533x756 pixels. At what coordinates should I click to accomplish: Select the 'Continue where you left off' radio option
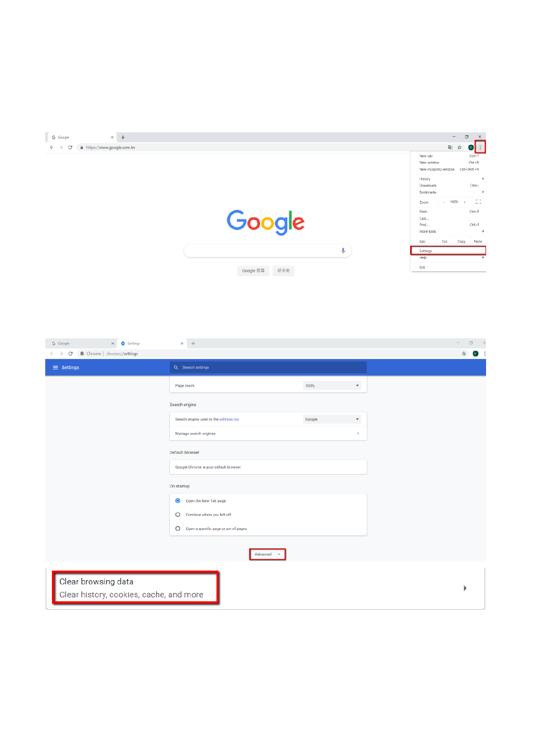coord(178,515)
